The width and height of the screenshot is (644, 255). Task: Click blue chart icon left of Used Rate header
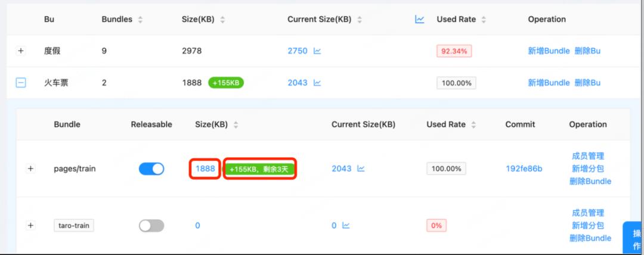click(x=420, y=19)
